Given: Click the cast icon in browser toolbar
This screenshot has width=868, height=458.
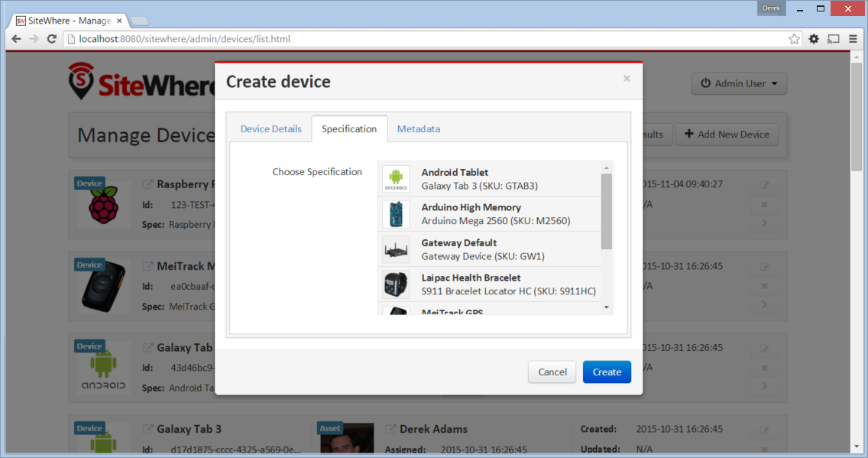Looking at the screenshot, I should 834,39.
